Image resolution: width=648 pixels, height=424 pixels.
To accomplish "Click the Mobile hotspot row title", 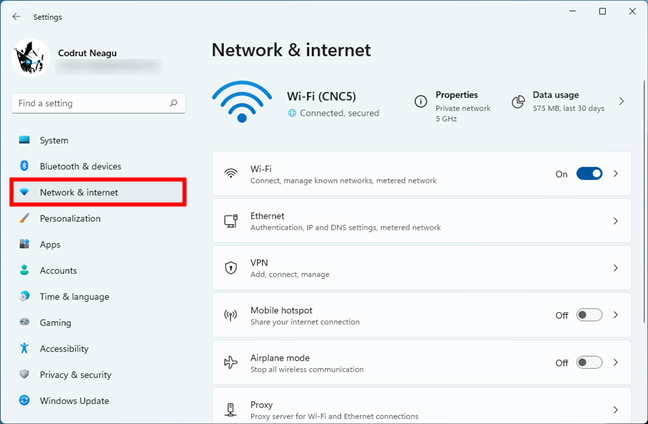I will pyautogui.click(x=281, y=310).
